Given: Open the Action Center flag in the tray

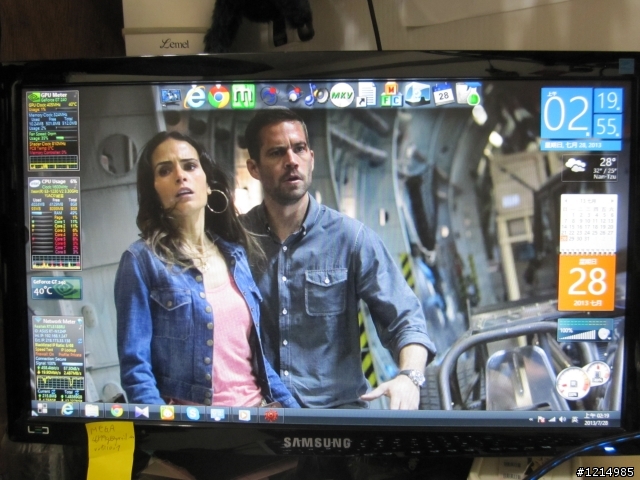Looking at the screenshot, I should click(x=541, y=420).
